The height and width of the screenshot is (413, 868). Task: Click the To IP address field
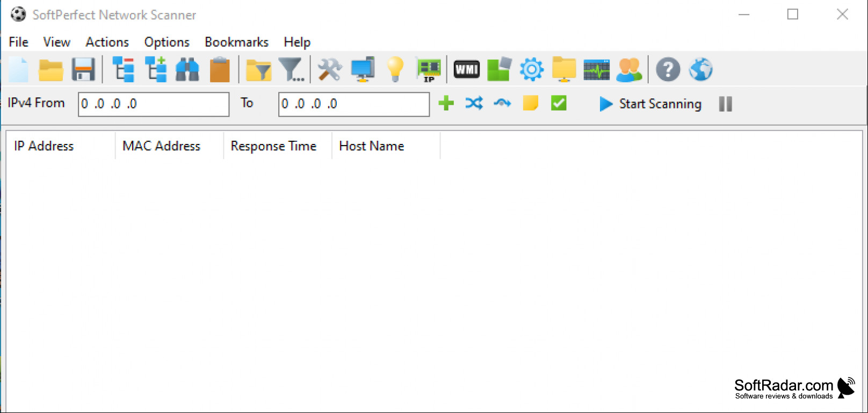(354, 104)
